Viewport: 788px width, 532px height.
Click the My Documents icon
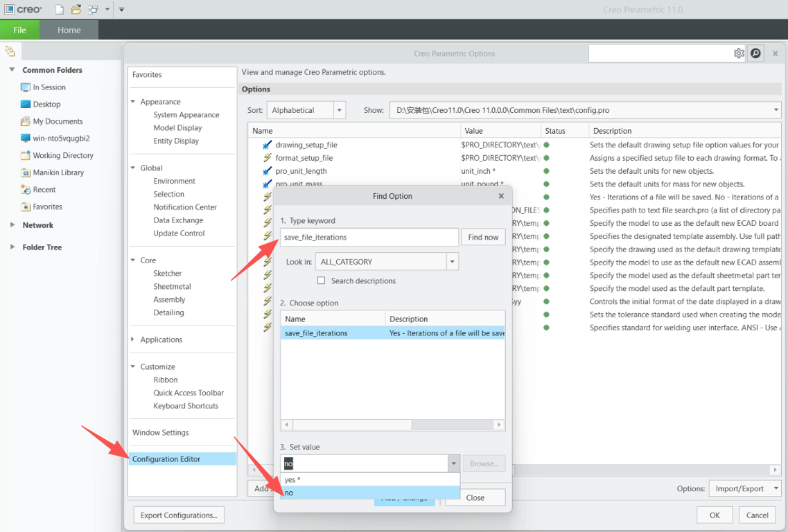tap(25, 121)
